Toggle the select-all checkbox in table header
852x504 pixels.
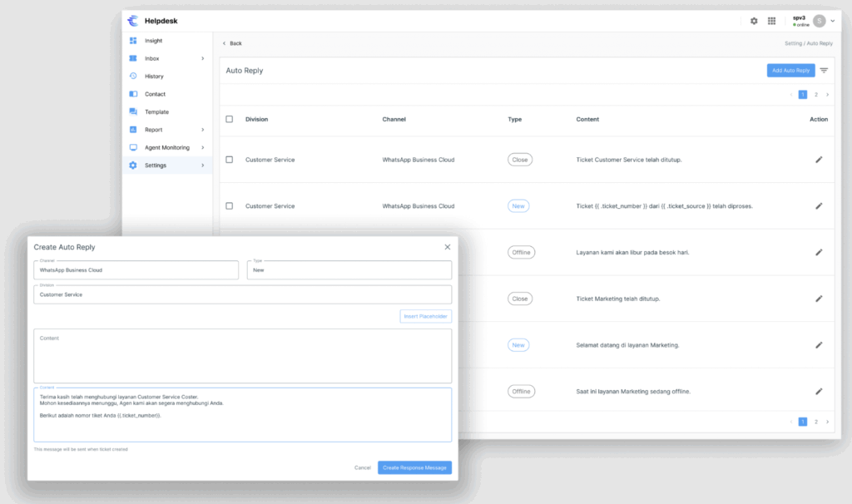pyautogui.click(x=230, y=119)
